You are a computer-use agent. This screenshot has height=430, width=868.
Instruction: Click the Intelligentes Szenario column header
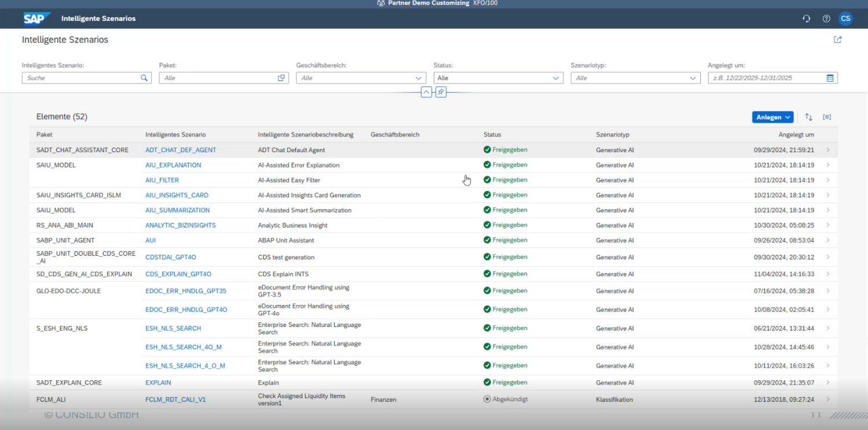point(175,135)
